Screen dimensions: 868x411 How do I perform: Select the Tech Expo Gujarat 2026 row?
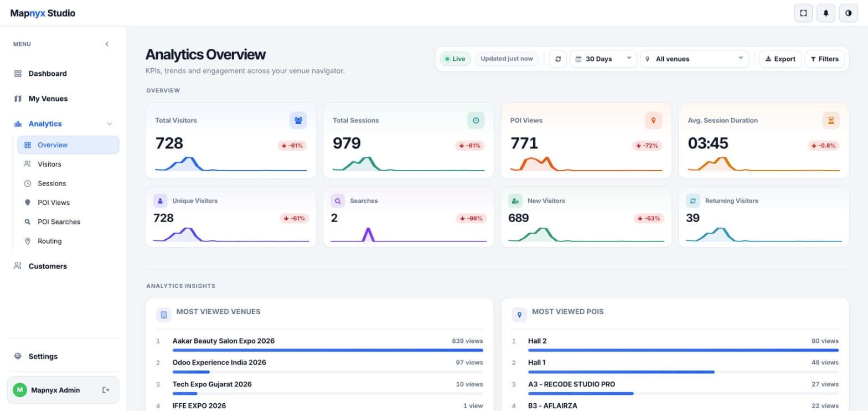(x=319, y=387)
